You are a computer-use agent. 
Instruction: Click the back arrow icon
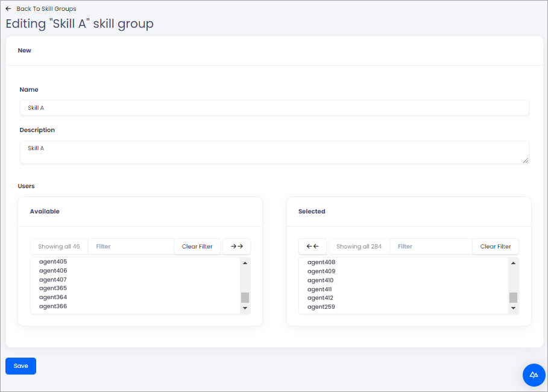8,8
